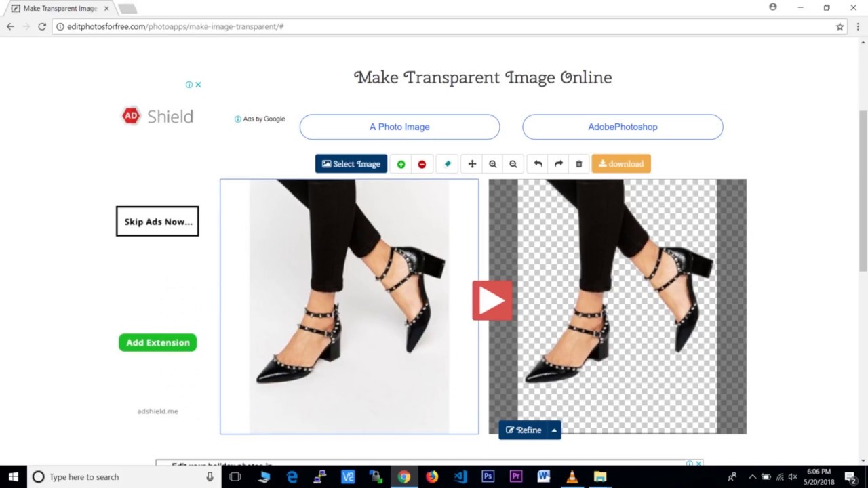Open VLC media player from taskbar
Image resolution: width=868 pixels, height=488 pixels.
572,476
